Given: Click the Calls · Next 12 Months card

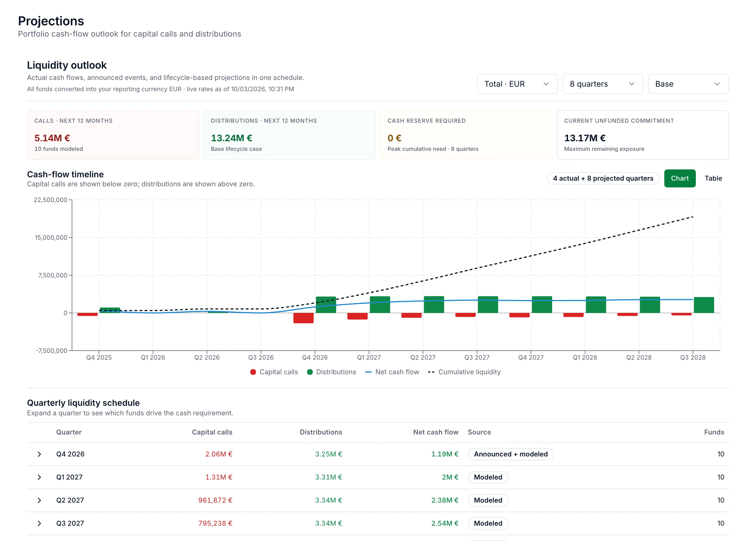Looking at the screenshot, I should pyautogui.click(x=113, y=135).
